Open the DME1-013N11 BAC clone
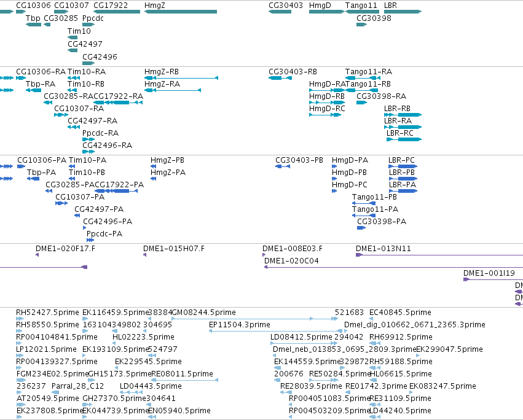This screenshot has width=523, height=420. pyautogui.click(x=439, y=255)
